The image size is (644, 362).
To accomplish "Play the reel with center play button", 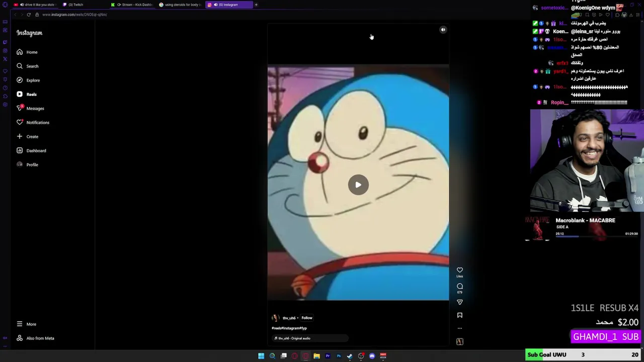I will click(358, 185).
